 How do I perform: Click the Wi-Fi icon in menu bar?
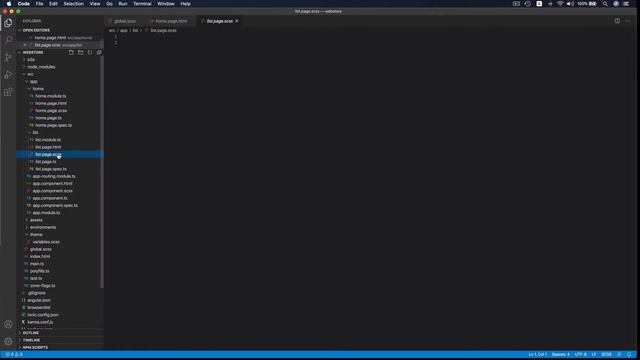coord(560,4)
